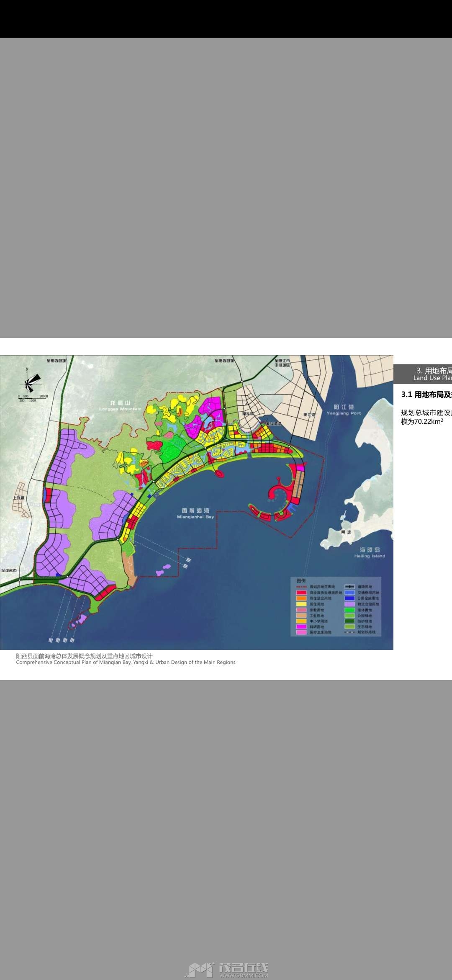
Task: Tap the Mianqianhai Bay label
Action: point(195,513)
